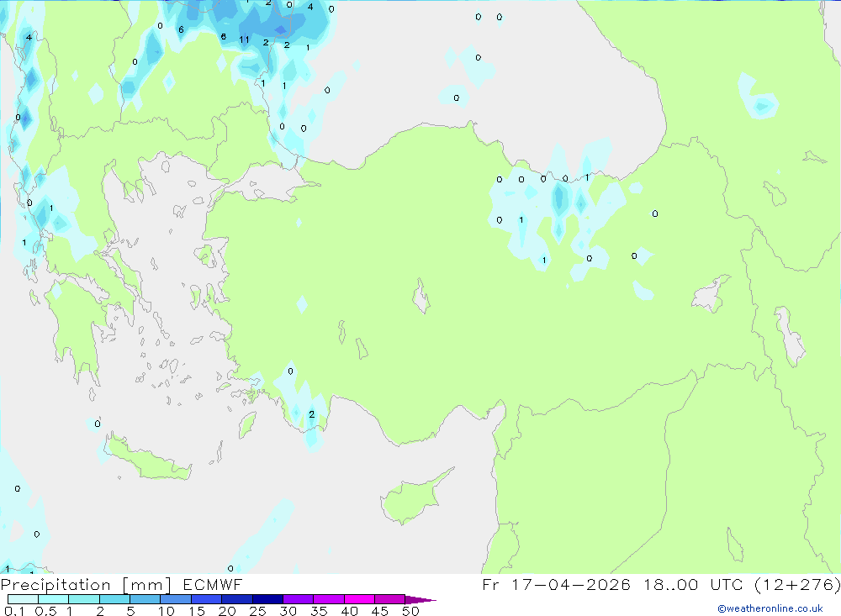Click the "Precipitation" title word
The image size is (841, 616).
tap(56, 585)
